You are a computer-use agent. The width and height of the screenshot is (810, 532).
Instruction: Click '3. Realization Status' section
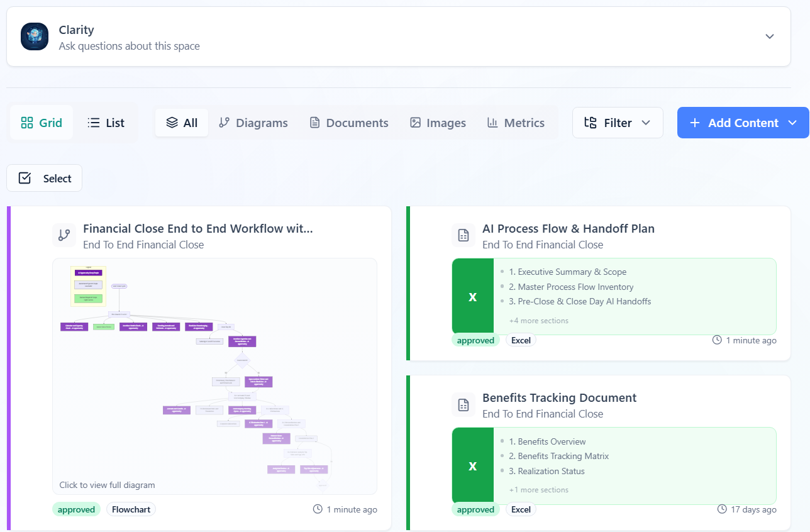pyautogui.click(x=546, y=471)
